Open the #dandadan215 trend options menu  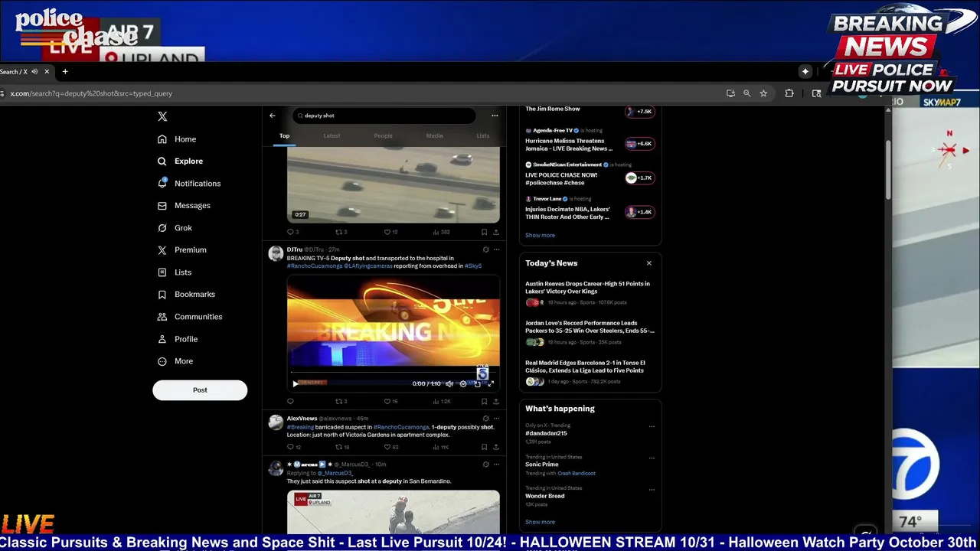652,426
